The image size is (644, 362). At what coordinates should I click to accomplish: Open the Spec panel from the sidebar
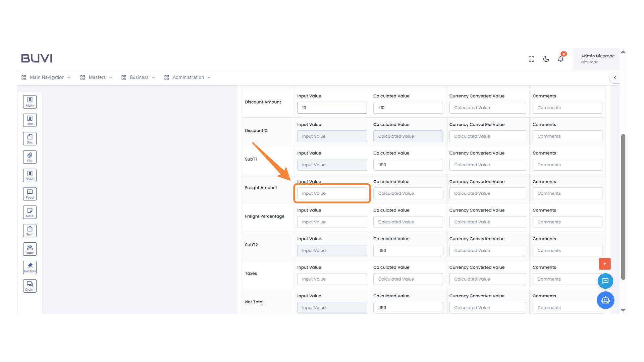coord(30,175)
